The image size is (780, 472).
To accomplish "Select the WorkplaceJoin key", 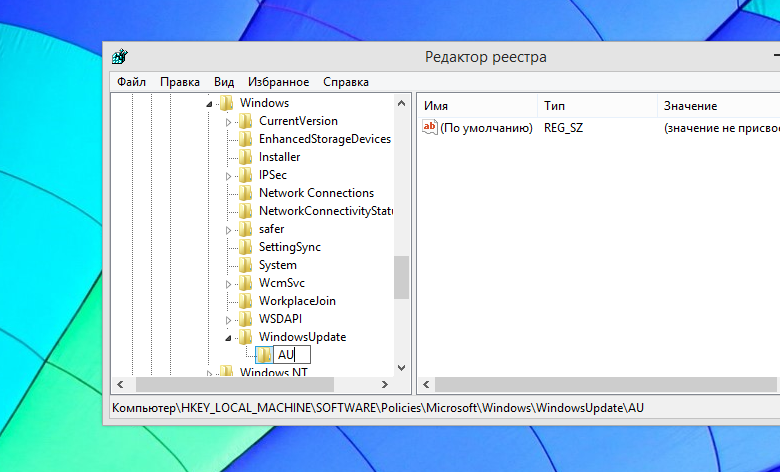I will [x=297, y=301].
